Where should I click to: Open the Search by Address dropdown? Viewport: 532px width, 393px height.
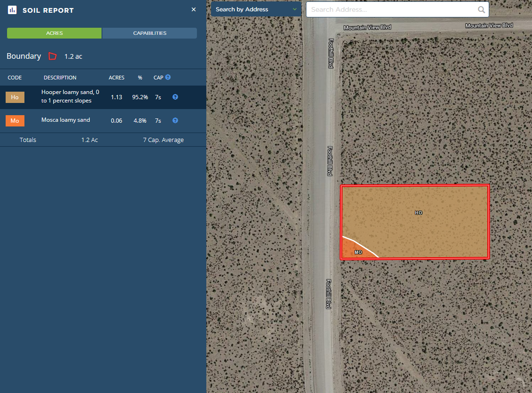click(256, 9)
